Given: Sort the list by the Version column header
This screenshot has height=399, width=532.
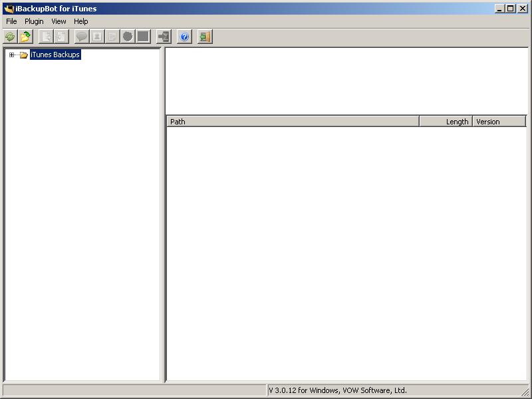Looking at the screenshot, I should pos(499,122).
